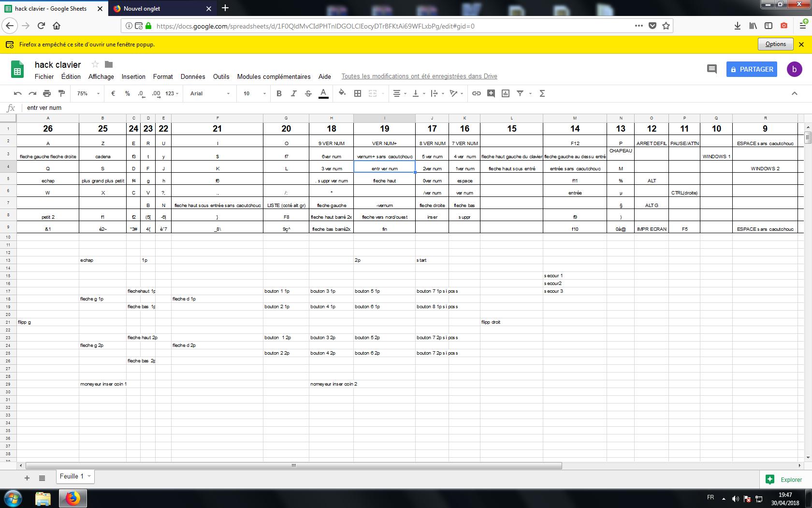Click the redo arrow in Sheets toolbar
This screenshot has height=508, width=812.
32,93
